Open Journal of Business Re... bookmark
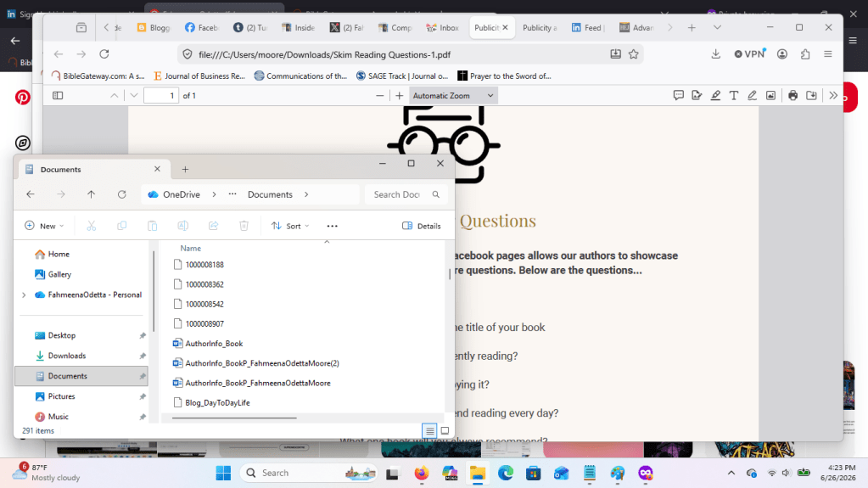868x488 pixels. coord(199,76)
